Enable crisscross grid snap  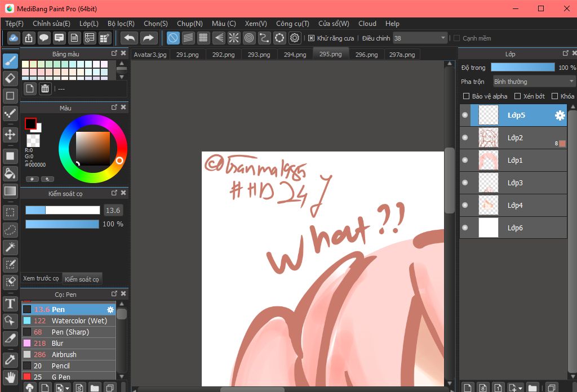203,38
